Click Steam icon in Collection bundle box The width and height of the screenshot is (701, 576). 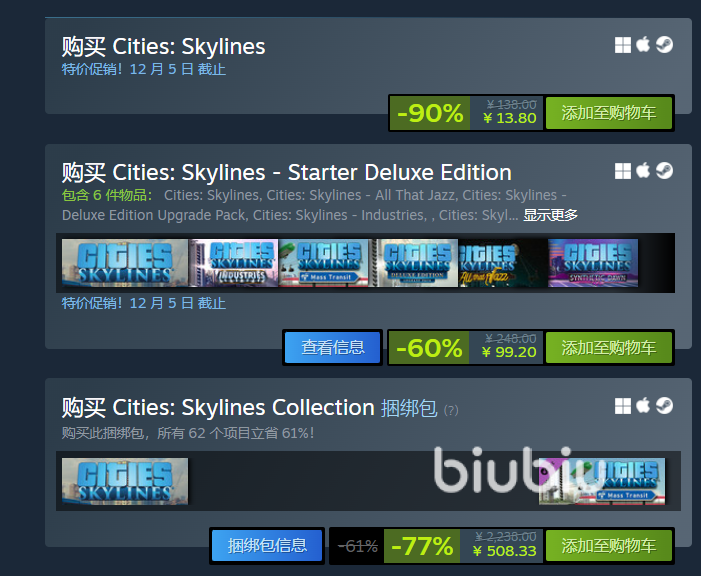664,406
